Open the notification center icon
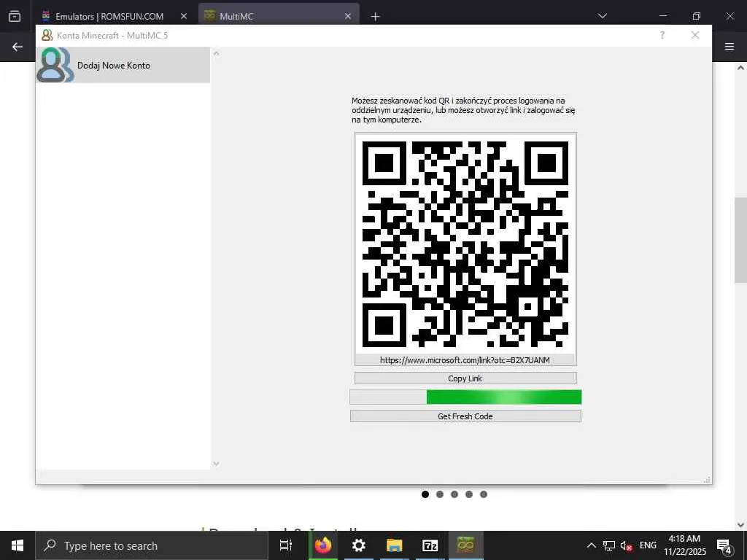The image size is (747, 560). (x=724, y=545)
